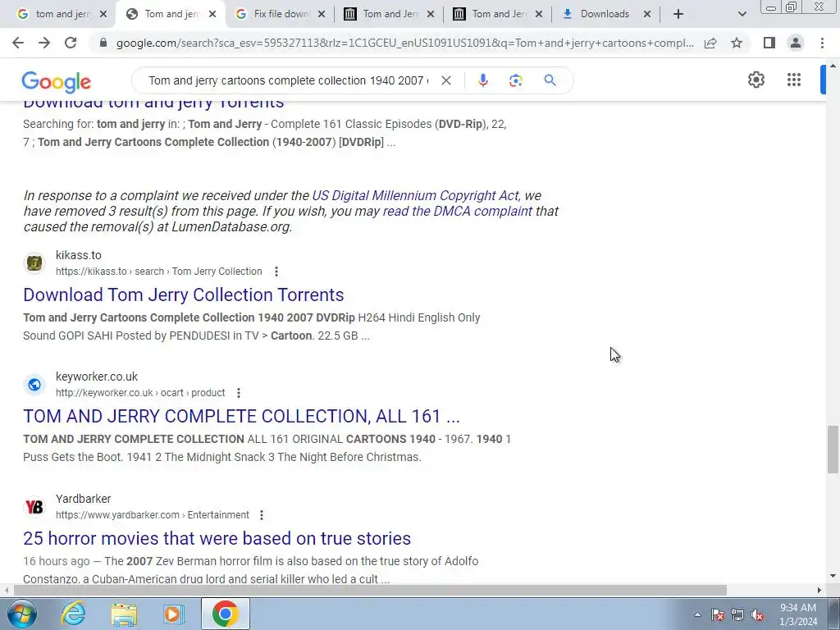Click scroll right arrow at bottom
The height and width of the screenshot is (630, 840).
coord(819,591)
